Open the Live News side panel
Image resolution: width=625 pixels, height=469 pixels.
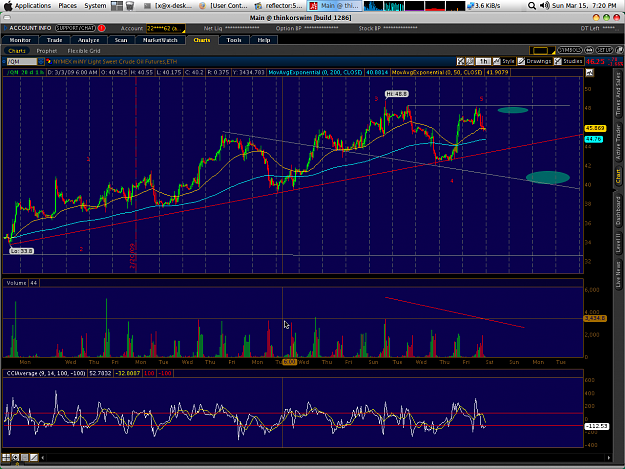(618, 274)
